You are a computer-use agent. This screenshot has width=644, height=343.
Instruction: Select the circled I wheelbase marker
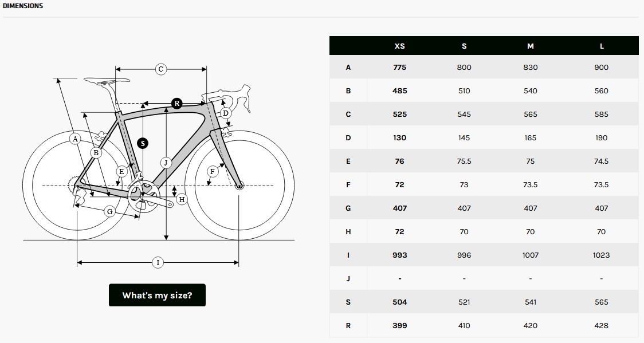(x=158, y=263)
